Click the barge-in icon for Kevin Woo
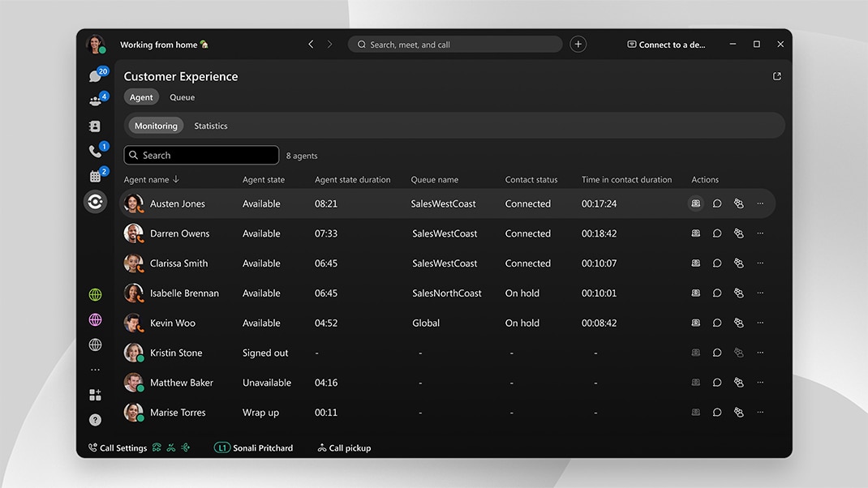Viewport: 868px width, 488px height. click(x=738, y=323)
